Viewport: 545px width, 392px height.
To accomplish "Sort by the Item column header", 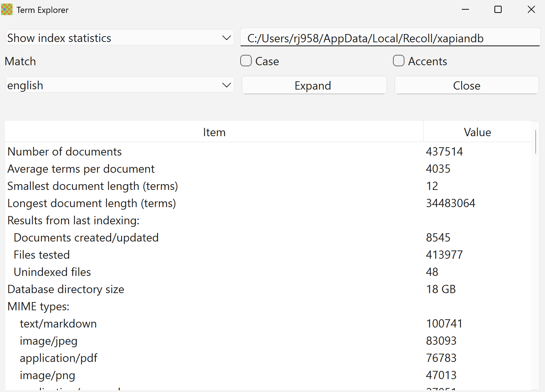I will pyautogui.click(x=214, y=132).
